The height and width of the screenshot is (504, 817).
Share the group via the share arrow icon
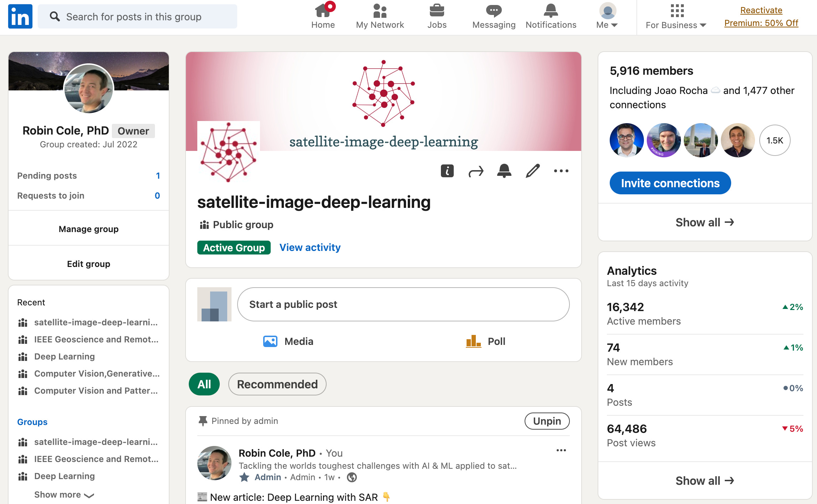(x=476, y=171)
